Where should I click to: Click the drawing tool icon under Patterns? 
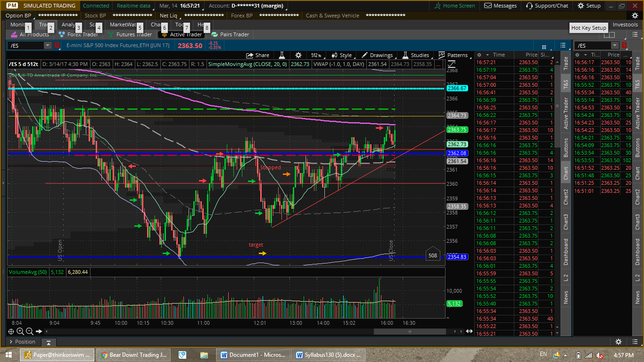[x=452, y=64]
